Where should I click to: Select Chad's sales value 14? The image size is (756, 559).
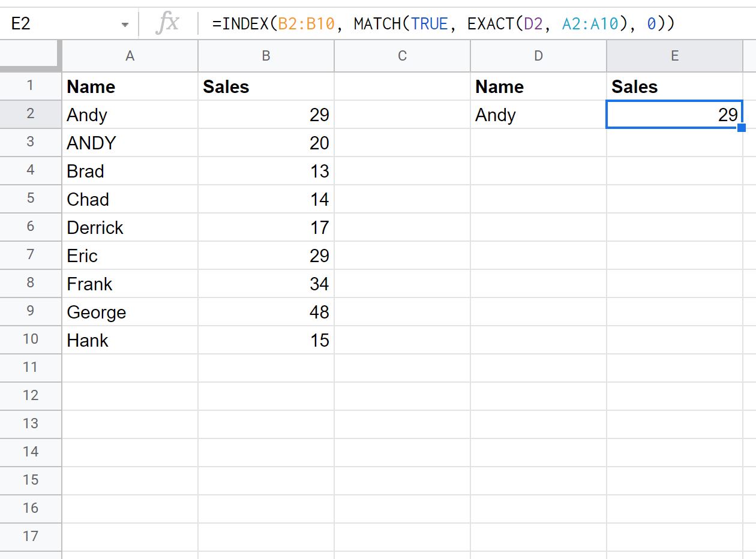[266, 199]
